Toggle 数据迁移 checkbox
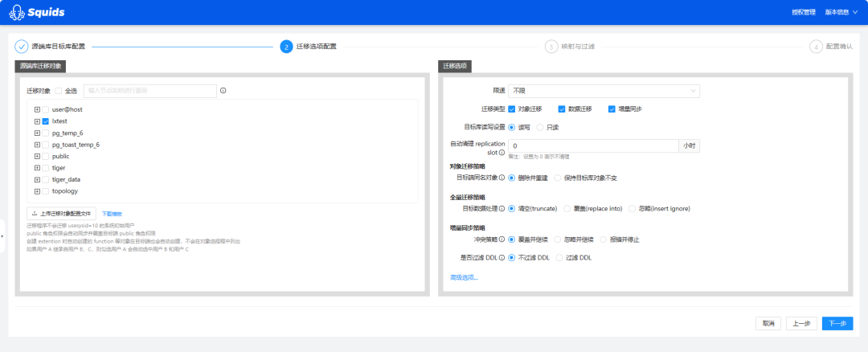Viewport: 868px width, 352px height. click(562, 109)
